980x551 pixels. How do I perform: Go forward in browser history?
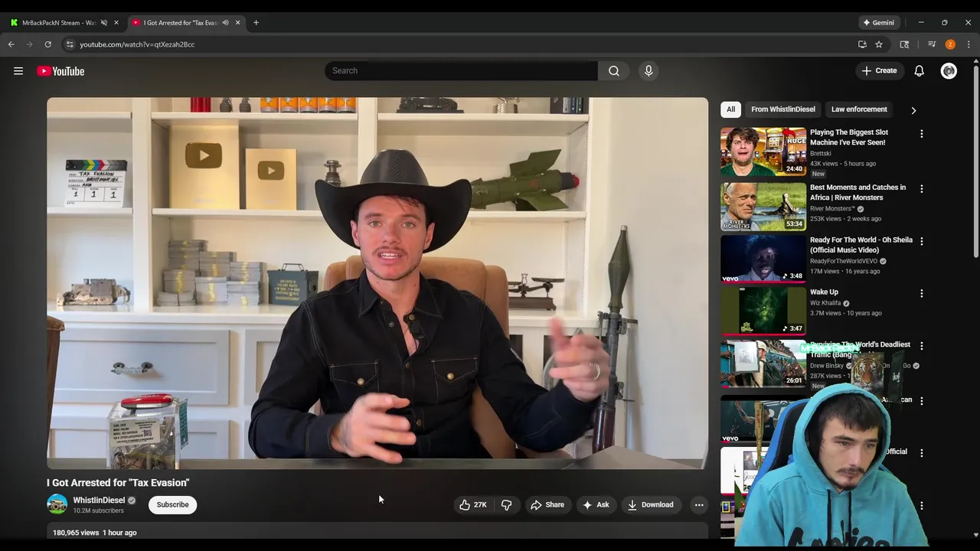(x=30, y=44)
